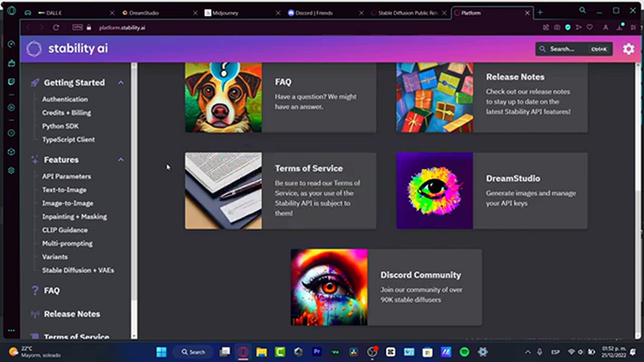Collapse the Getting Started section chevron

(x=121, y=82)
